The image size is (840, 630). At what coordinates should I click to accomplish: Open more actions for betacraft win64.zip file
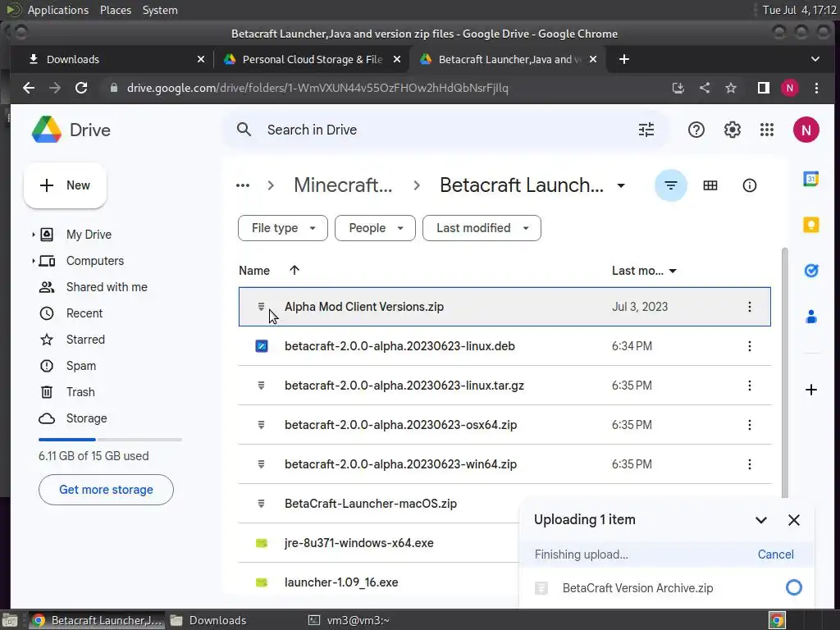(749, 464)
